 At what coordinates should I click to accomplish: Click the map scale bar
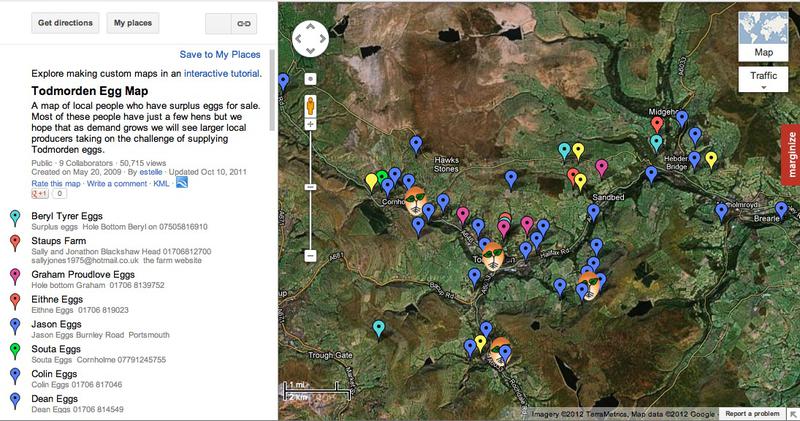[x=317, y=390]
